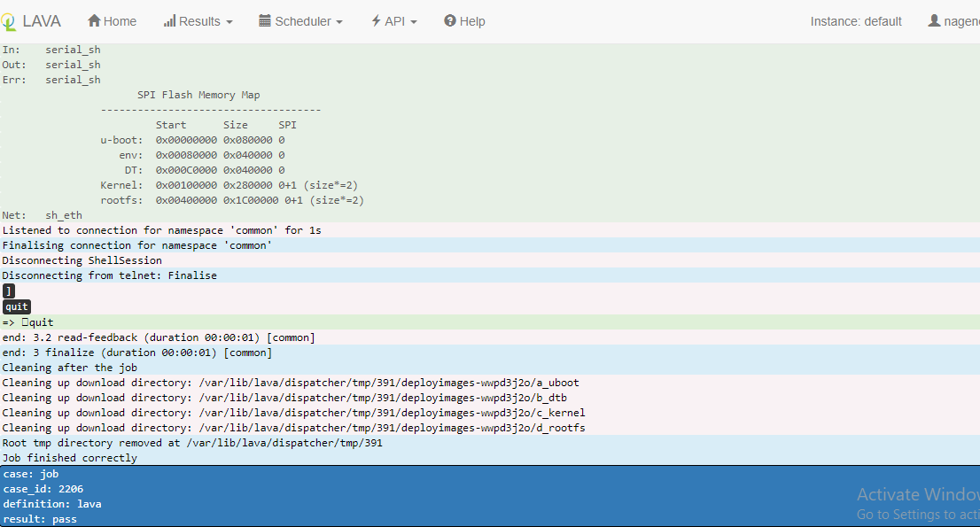Select the 'Err: serial_sh' log line
Viewport: 980px width, 527px height.
tap(51, 80)
